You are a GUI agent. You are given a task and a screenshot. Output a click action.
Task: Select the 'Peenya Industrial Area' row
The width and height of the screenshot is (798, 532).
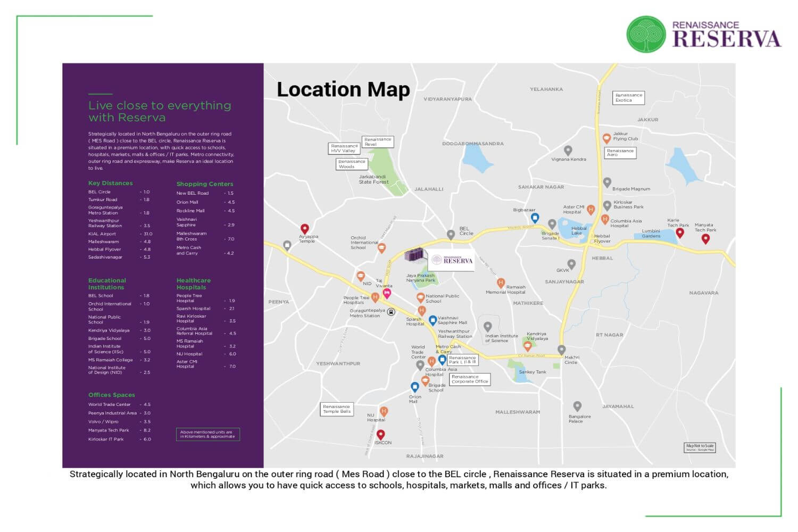point(120,413)
